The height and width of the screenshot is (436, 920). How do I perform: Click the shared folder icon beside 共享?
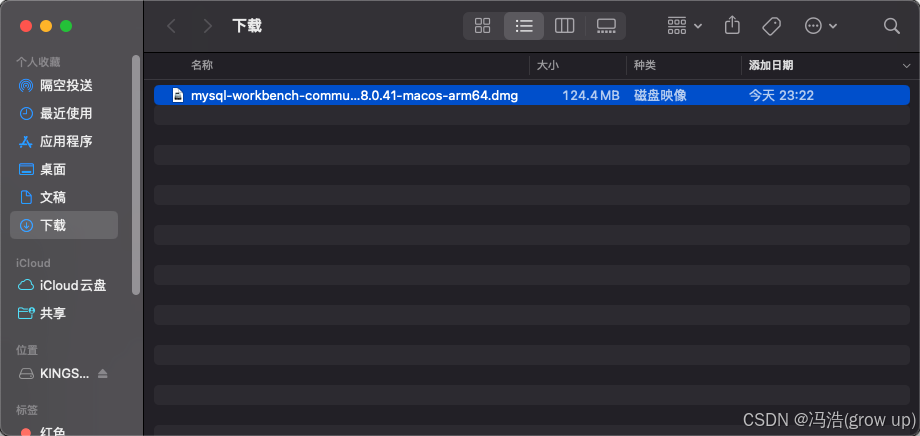[x=26, y=313]
